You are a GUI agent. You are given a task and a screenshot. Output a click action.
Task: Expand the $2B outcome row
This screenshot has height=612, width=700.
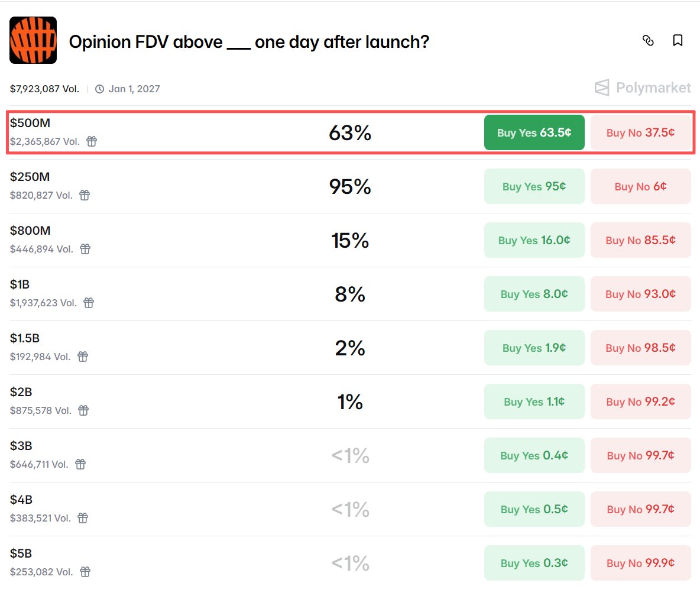point(236,401)
